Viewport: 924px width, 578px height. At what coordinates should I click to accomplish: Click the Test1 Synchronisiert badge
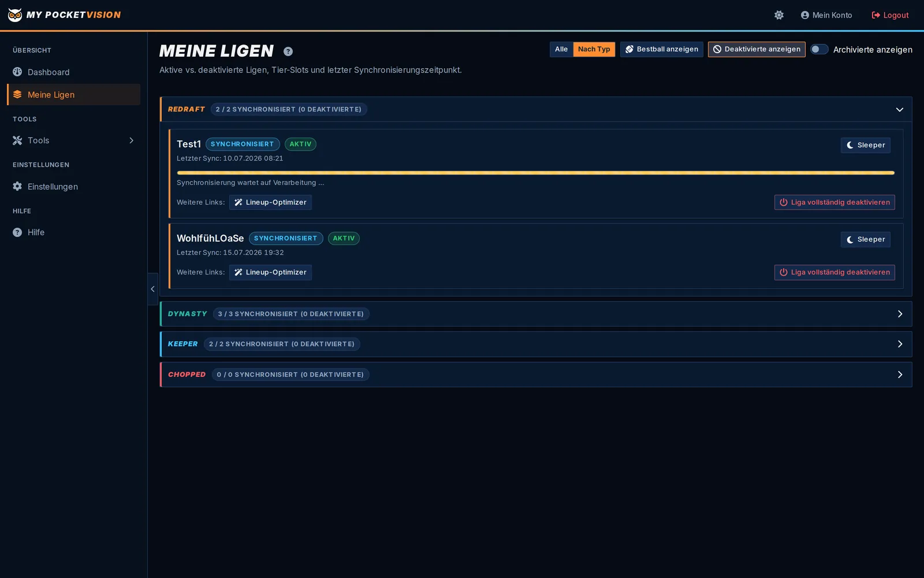click(x=243, y=144)
